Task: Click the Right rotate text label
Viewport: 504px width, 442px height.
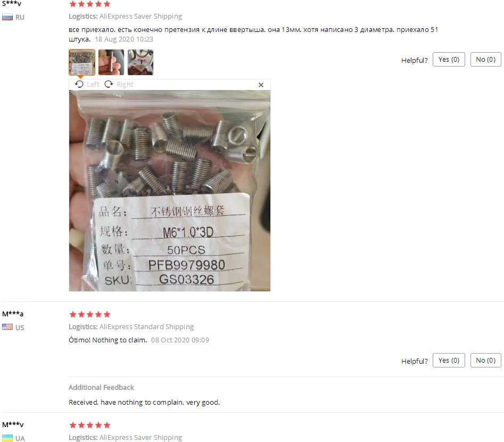Action: point(125,84)
